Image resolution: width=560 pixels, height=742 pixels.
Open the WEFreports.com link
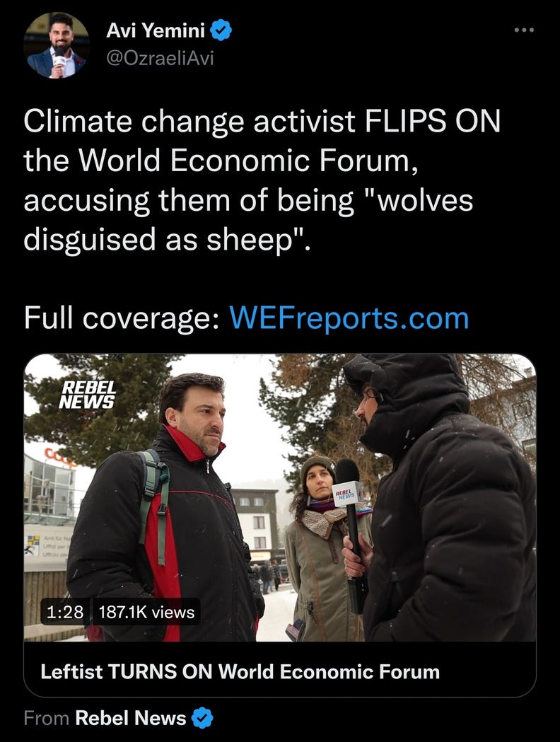(349, 318)
